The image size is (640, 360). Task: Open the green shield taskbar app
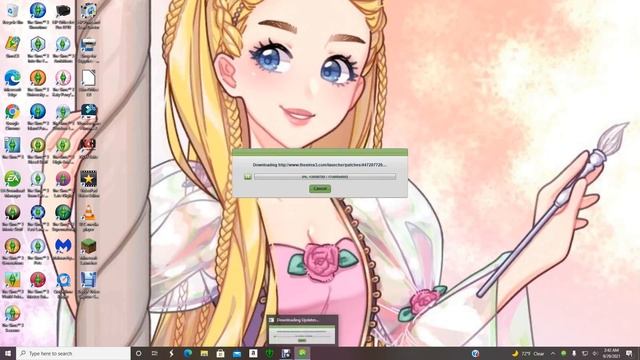pyautogui.click(x=269, y=353)
